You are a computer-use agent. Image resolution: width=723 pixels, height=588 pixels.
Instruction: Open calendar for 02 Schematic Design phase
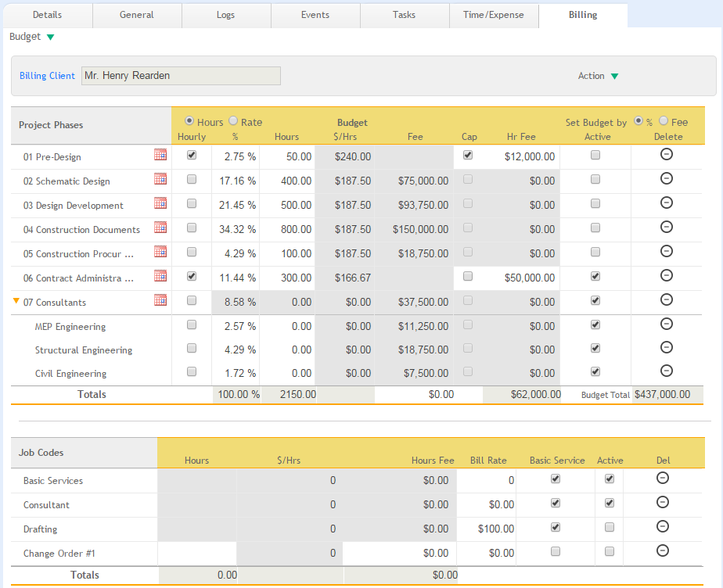160,179
